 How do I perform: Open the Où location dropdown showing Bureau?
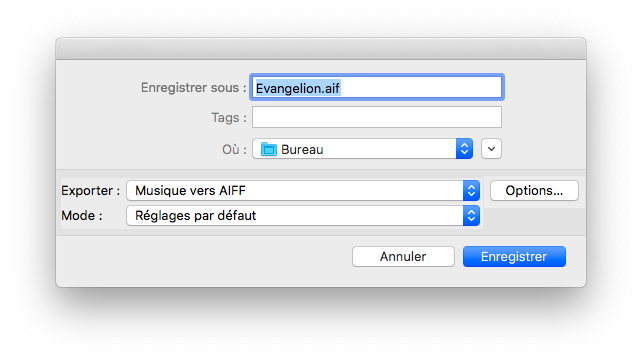(x=362, y=149)
